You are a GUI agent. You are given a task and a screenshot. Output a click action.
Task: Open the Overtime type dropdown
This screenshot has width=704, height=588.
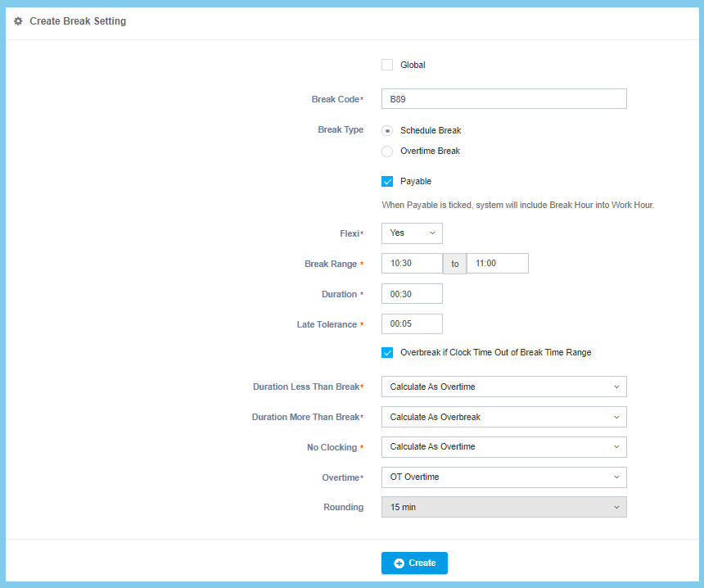[503, 477]
